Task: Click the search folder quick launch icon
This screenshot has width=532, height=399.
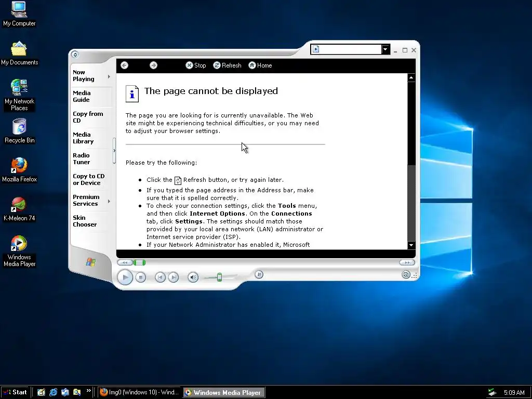Action: (x=77, y=392)
